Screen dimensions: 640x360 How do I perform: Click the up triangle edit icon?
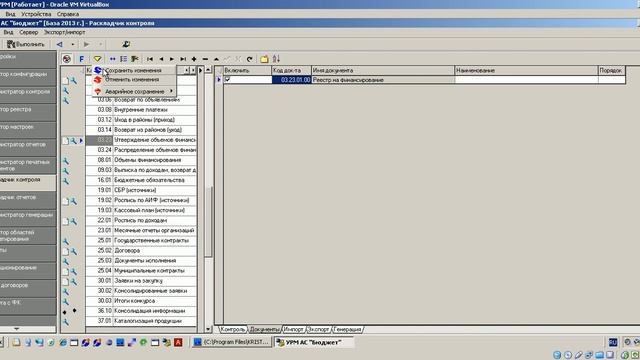tap(216, 59)
